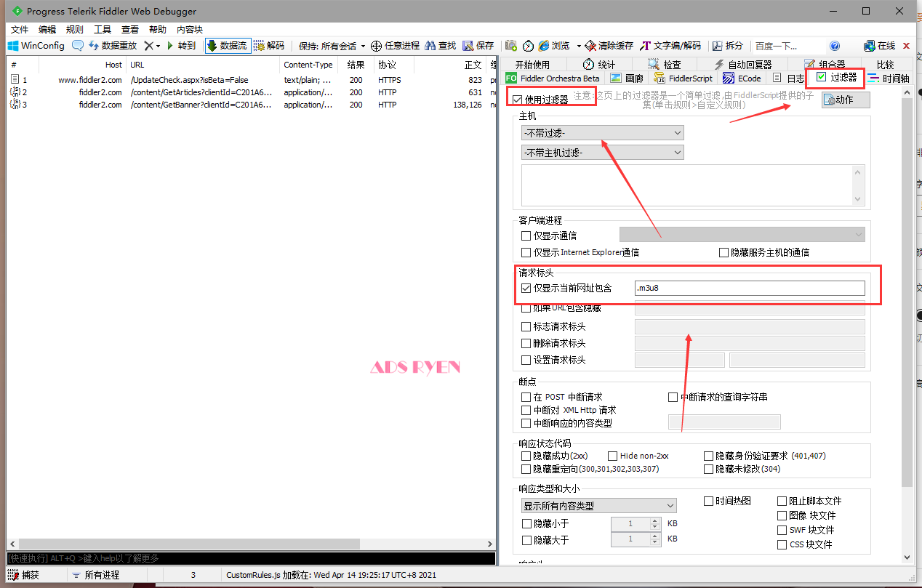
Task: Click the 动作 actions button
Action: pos(846,100)
